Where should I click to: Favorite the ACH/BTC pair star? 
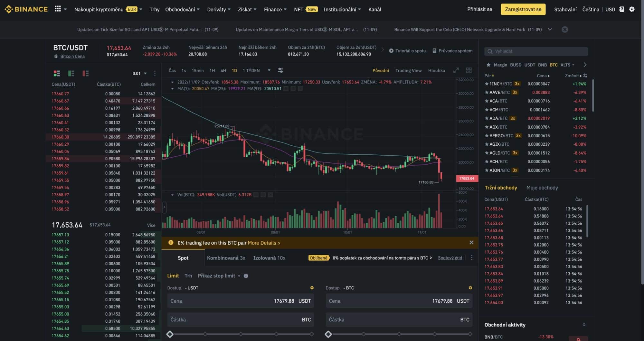click(x=487, y=161)
